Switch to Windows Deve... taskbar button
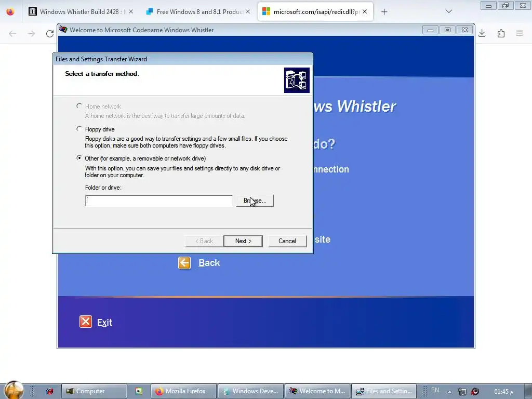The width and height of the screenshot is (532, 399). pos(250,391)
